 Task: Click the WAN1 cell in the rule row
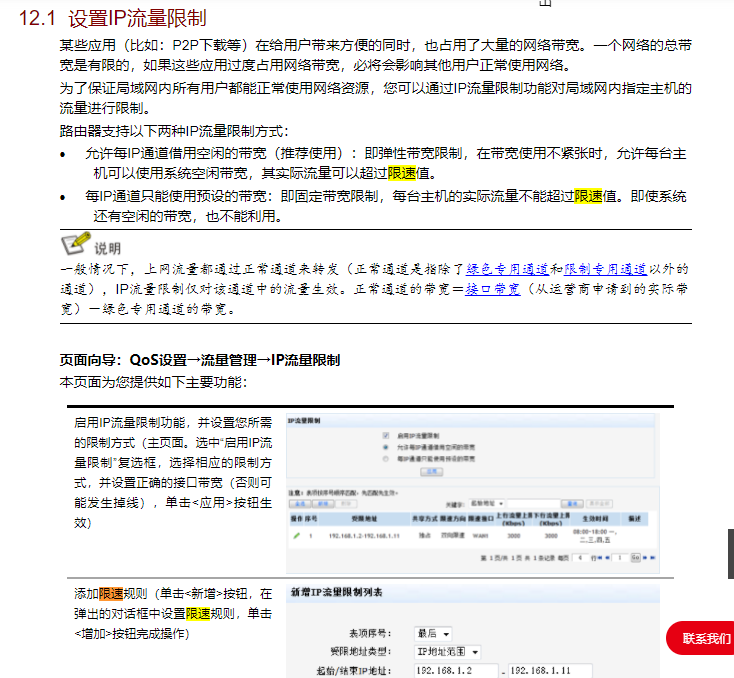click(480, 536)
